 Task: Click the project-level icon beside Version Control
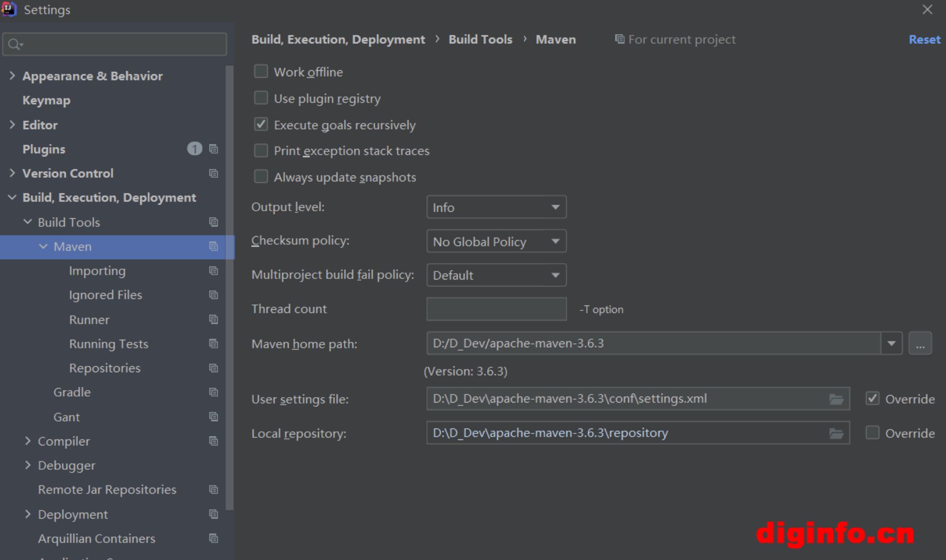pos(213,173)
